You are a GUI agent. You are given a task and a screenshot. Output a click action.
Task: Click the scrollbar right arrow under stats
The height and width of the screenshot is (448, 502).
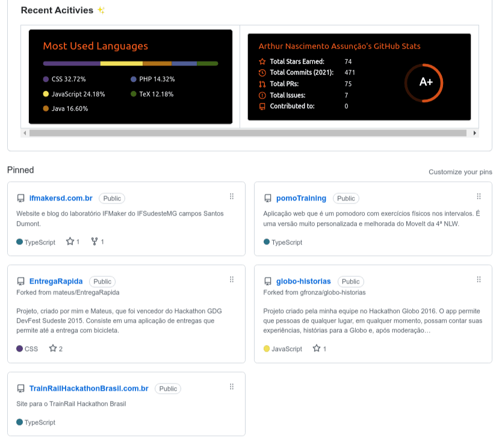coord(474,133)
